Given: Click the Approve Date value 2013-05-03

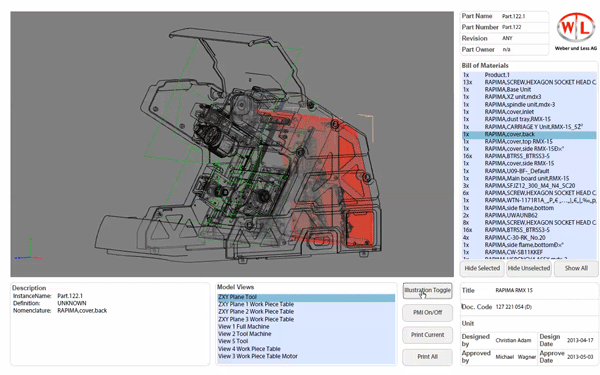Looking at the screenshot, I should click(580, 357).
